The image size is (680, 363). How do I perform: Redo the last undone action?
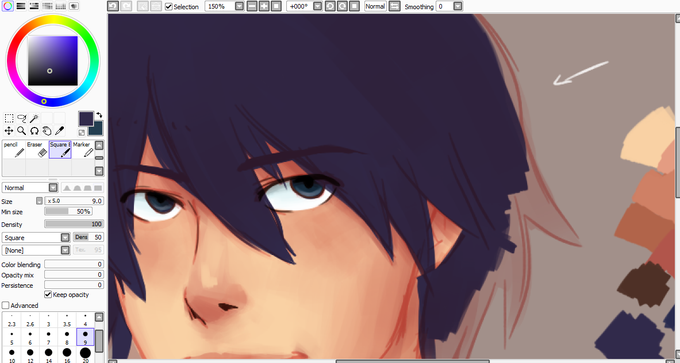tap(126, 7)
